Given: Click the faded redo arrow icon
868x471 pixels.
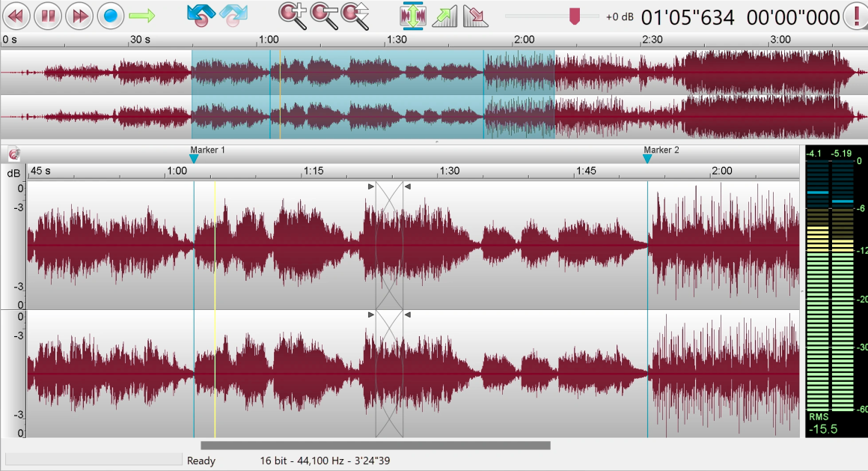Looking at the screenshot, I should 233,16.
